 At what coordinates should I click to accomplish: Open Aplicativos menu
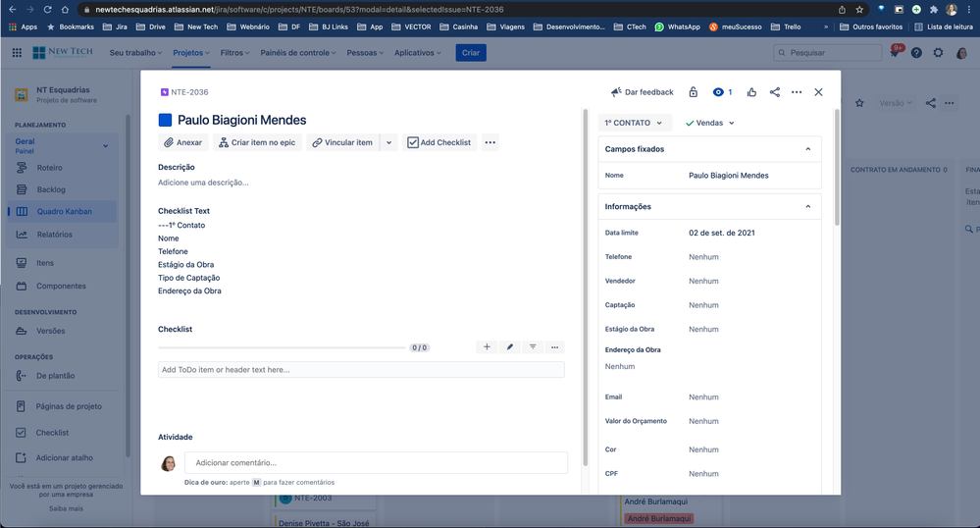(418, 53)
